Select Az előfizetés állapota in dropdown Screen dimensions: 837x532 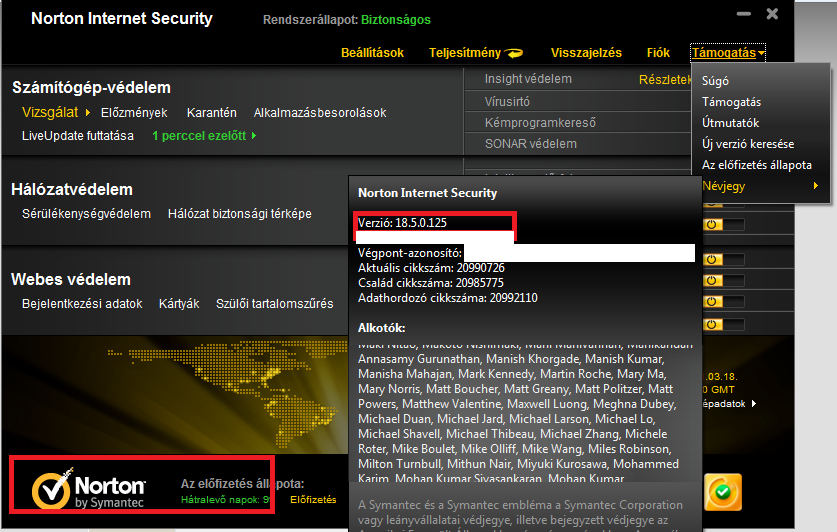pos(757,165)
